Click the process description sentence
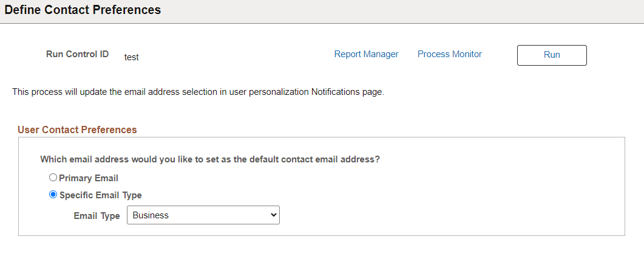Viewport: 644px width, 253px height. [x=198, y=92]
